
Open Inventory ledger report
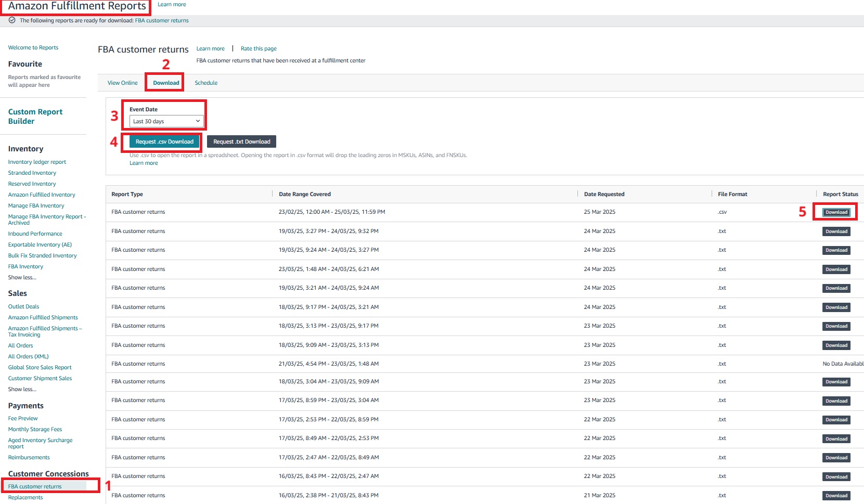pyautogui.click(x=37, y=162)
